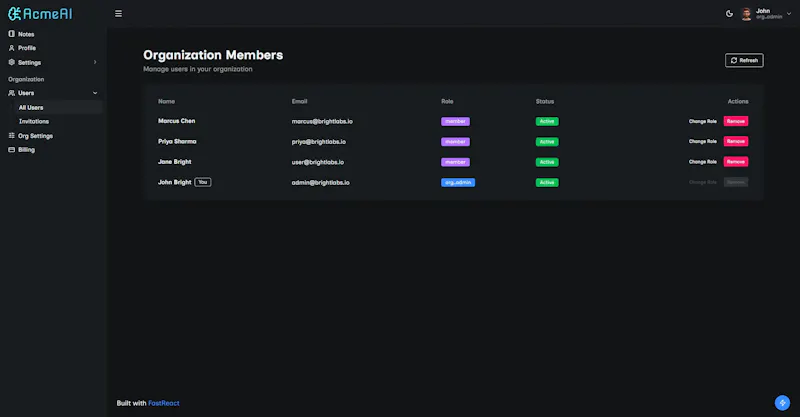
Task: Open Notes in the sidebar
Action: (x=26, y=34)
